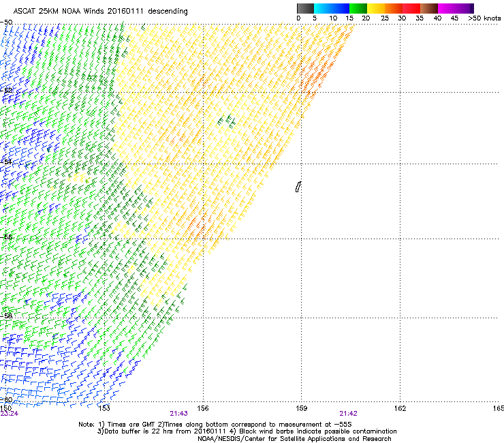Click the green segment of the legend bar
The height and width of the screenshot is (443, 504).
coord(358,8)
